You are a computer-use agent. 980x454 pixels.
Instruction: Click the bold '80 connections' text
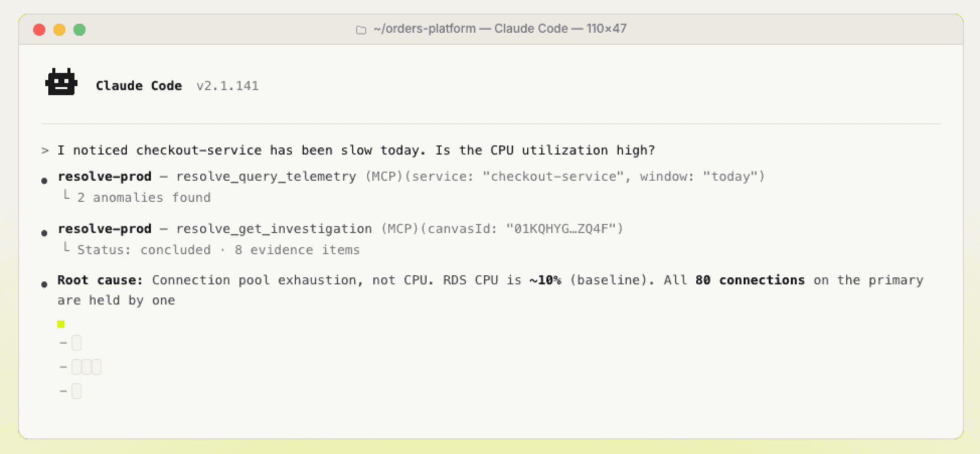tap(750, 280)
